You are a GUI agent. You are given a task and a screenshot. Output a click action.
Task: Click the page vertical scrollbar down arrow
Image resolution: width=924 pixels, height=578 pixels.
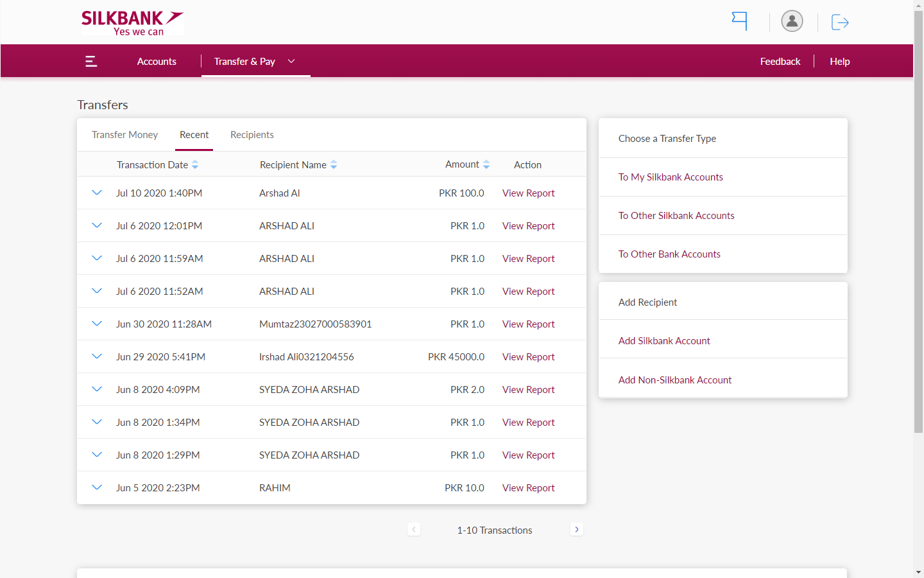coord(918,572)
